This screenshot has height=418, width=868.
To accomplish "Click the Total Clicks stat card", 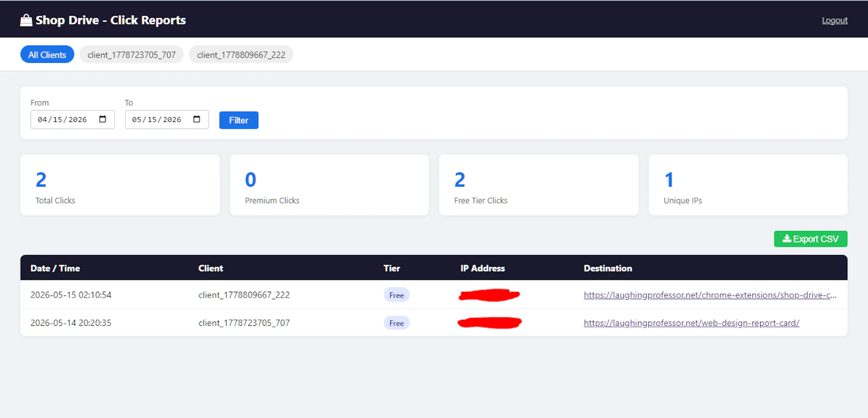I will coord(120,185).
